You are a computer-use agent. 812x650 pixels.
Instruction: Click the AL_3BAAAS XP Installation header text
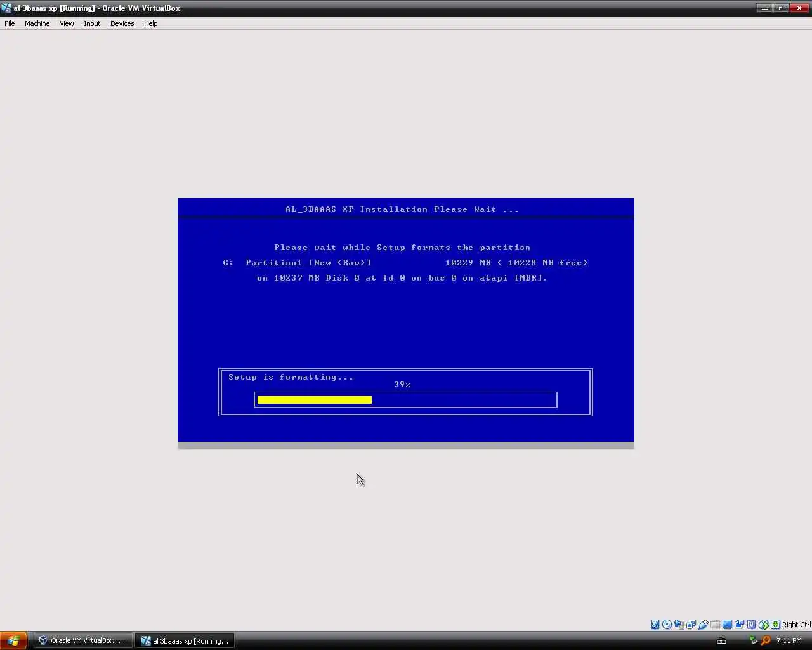[402, 209]
